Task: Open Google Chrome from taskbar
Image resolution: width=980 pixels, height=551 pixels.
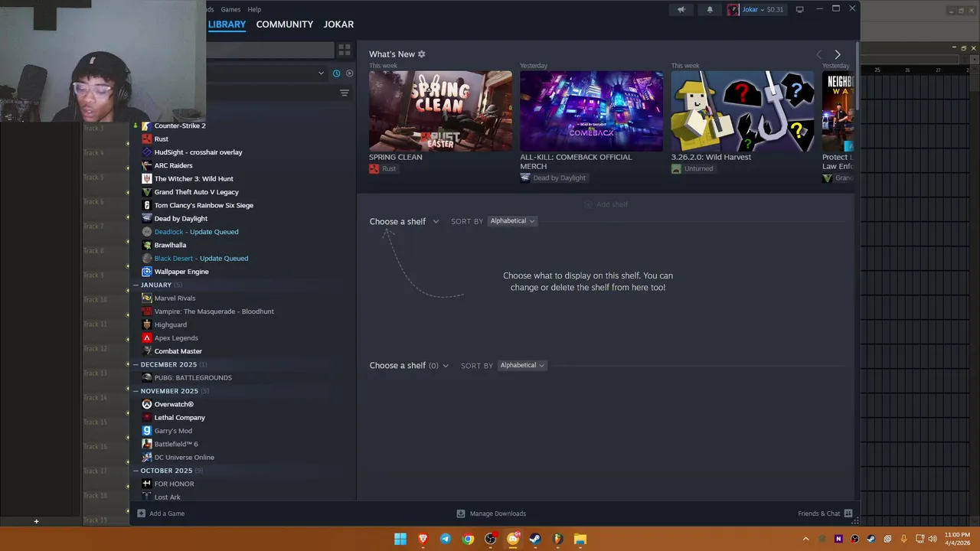Action: coord(468,539)
